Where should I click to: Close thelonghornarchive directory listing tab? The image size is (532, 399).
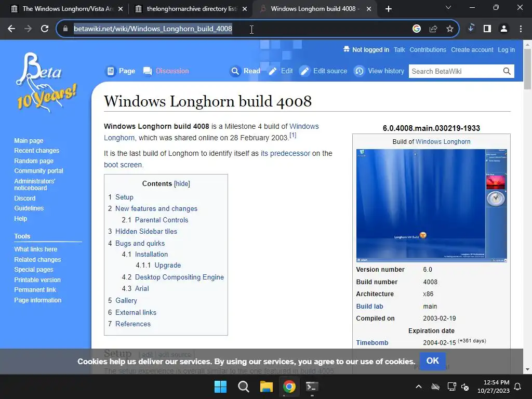tap(245, 9)
